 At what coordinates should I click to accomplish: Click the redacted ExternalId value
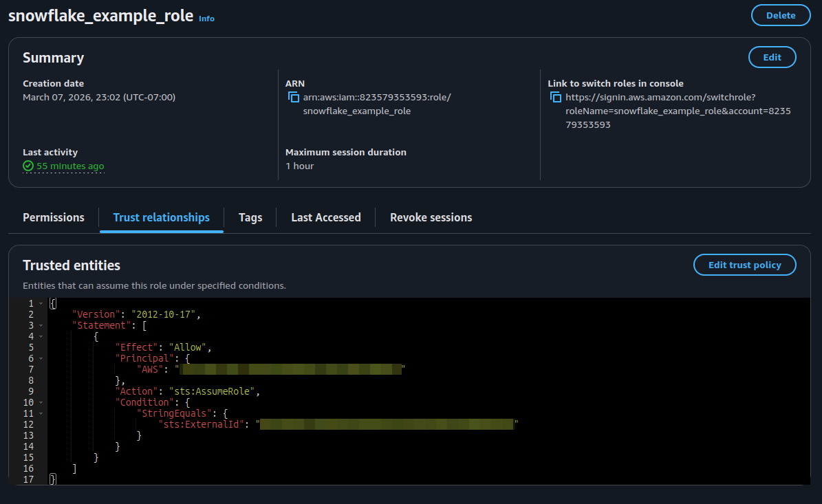pyautogui.click(x=387, y=424)
